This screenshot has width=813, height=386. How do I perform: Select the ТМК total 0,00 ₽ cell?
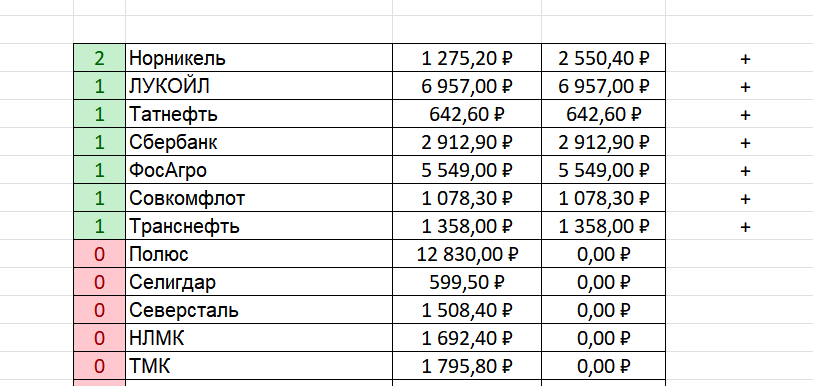click(604, 366)
